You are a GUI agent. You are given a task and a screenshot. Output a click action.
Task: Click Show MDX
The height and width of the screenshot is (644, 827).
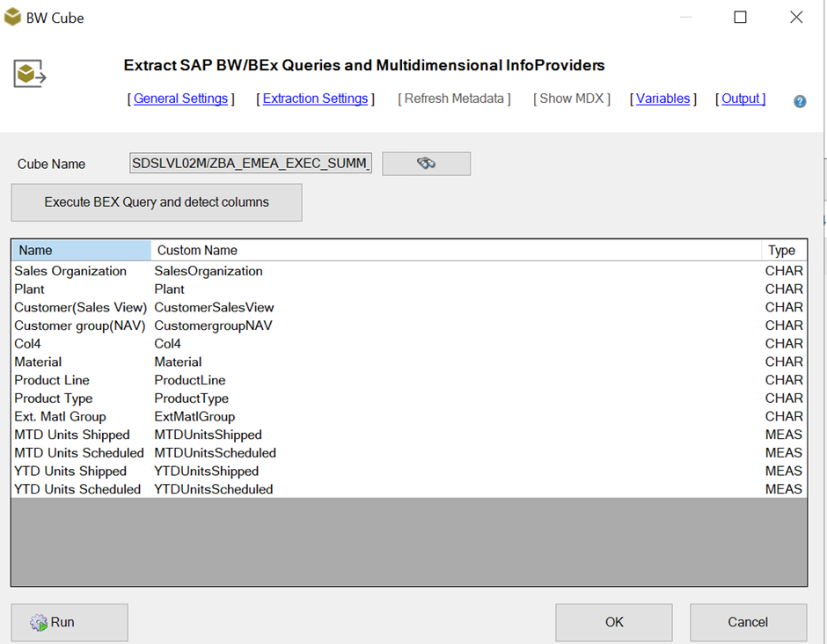pos(572,99)
